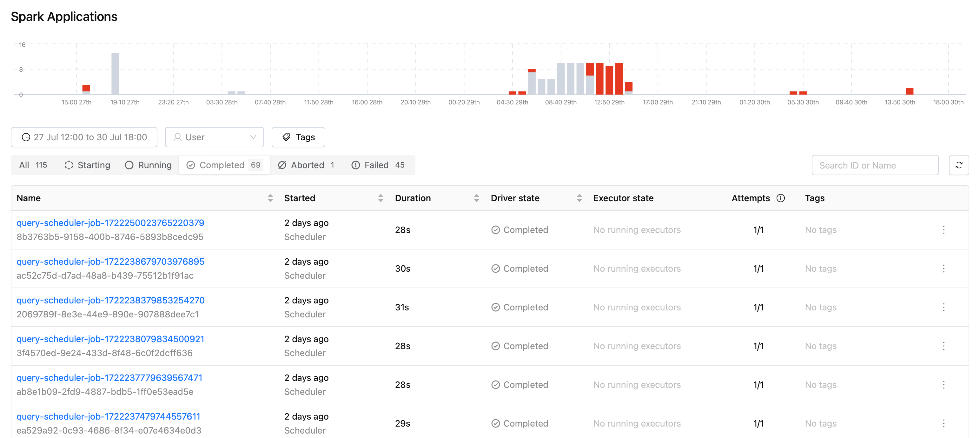Open the date range picker 27 Jul to 30 Jul
Screen dimensions: 980x438
pos(84,137)
